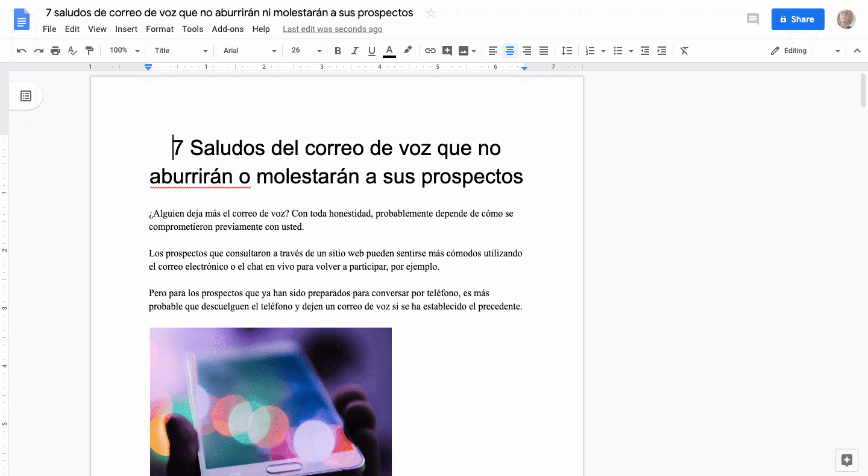Toggle Bold formatting

(x=338, y=51)
